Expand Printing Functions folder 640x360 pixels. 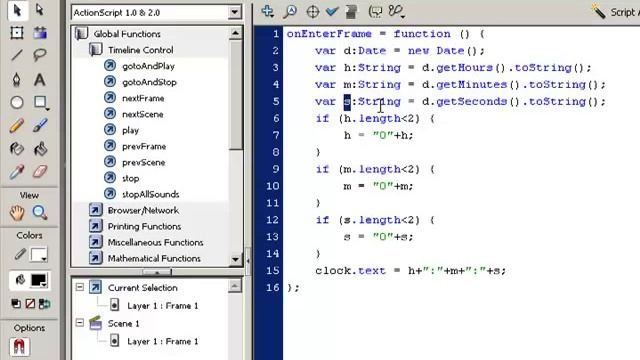[x=96, y=226]
